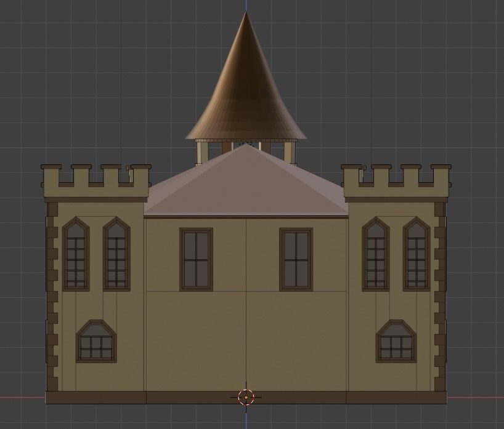
Task: Select the right tower's corner quoin stones
Action: 441,297
